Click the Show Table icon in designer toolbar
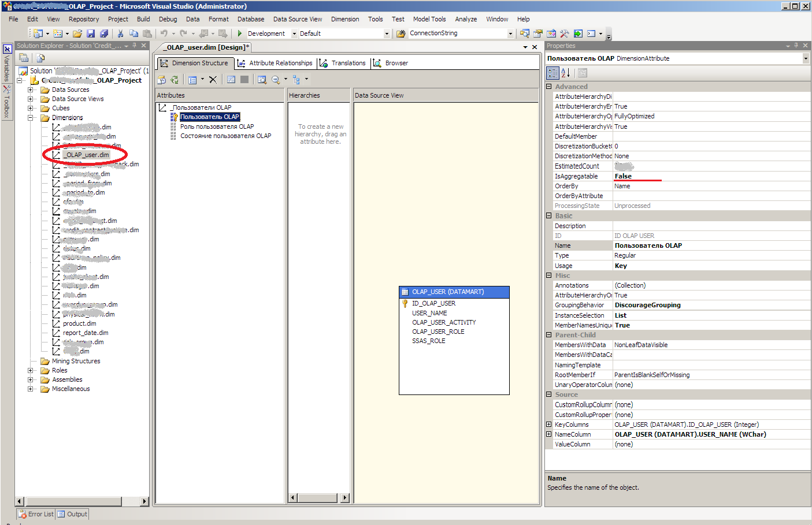Screen dimensions: 812x525 (231, 80)
